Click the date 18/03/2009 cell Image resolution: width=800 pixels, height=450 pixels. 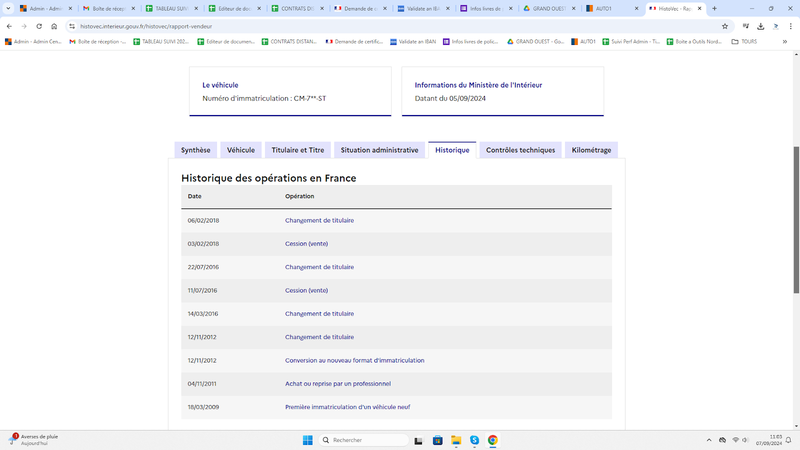coord(203,407)
